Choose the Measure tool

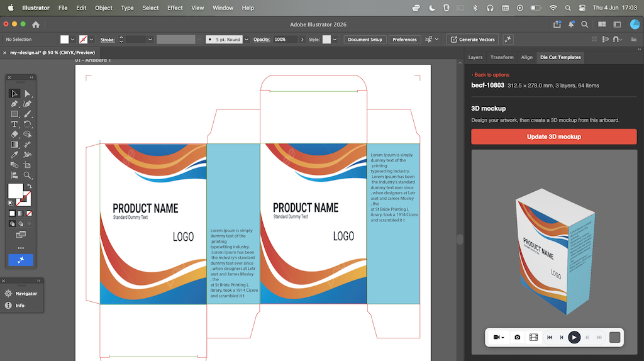[28, 145]
